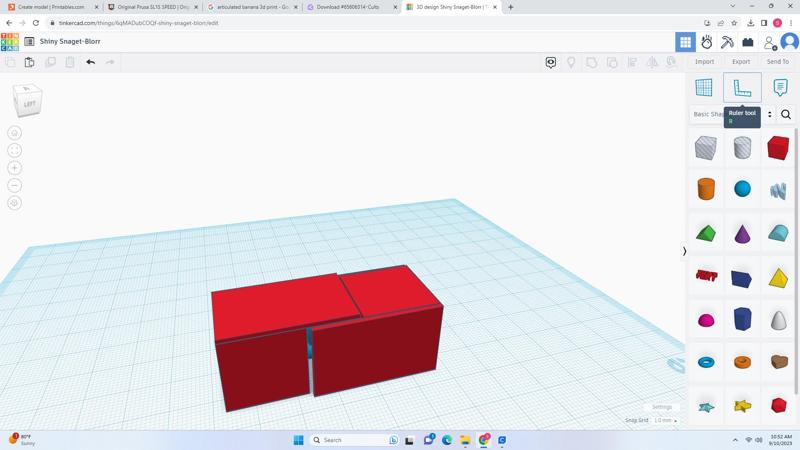Viewport: 800px width, 450px height.
Task: Click the Delete trash icon
Action: [70, 62]
